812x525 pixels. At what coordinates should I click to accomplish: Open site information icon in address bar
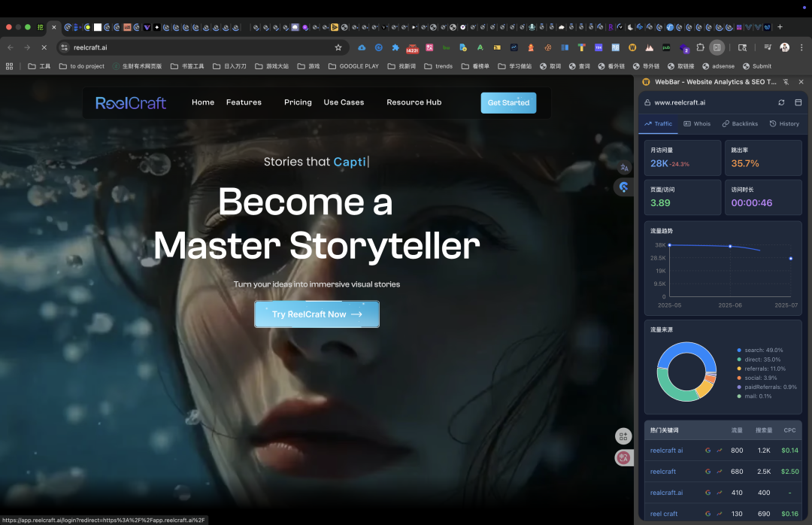coord(64,47)
